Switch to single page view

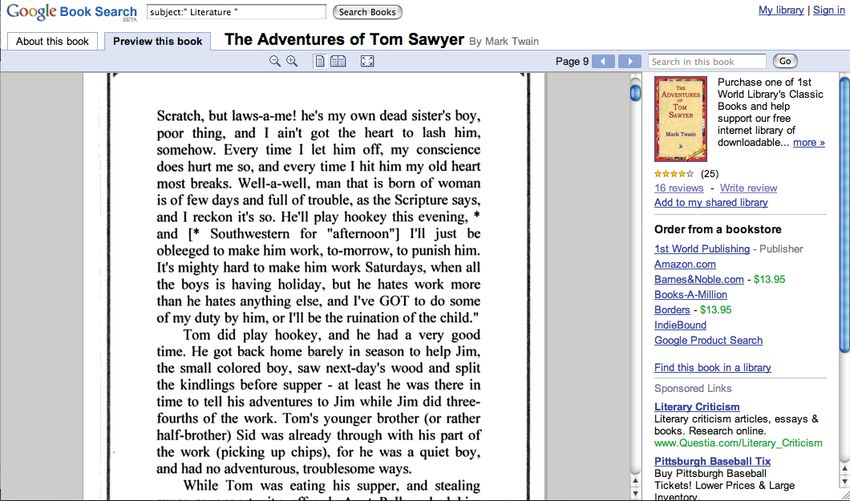pyautogui.click(x=320, y=61)
